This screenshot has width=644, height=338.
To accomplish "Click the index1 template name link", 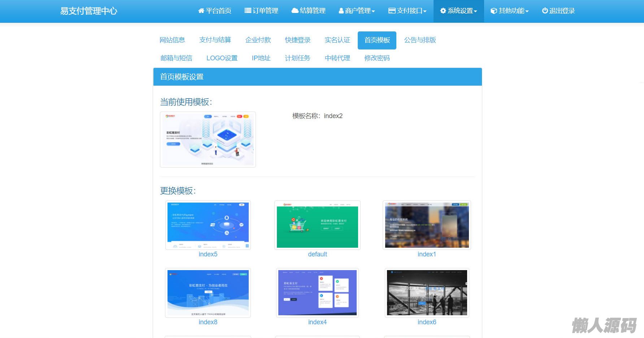I will (x=427, y=254).
